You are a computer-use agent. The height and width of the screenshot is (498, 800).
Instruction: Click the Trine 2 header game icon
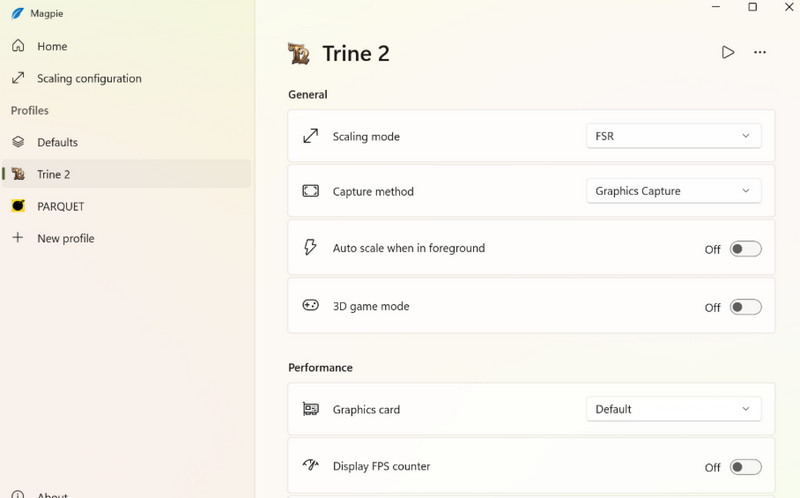299,54
